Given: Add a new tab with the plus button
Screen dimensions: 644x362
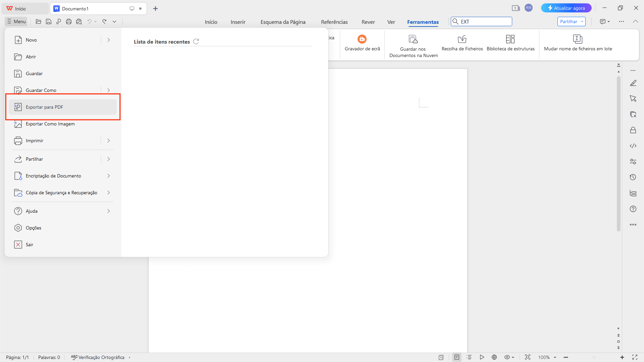Looking at the screenshot, I should [x=155, y=8].
